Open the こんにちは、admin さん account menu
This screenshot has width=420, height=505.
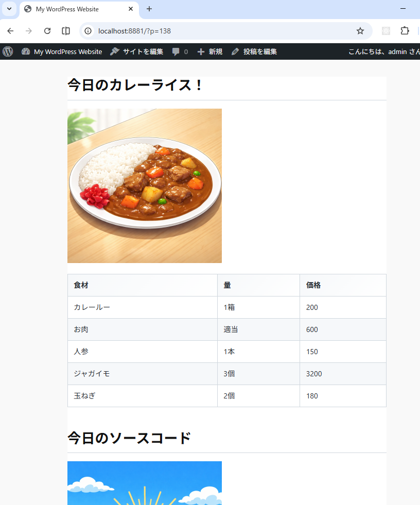point(384,51)
